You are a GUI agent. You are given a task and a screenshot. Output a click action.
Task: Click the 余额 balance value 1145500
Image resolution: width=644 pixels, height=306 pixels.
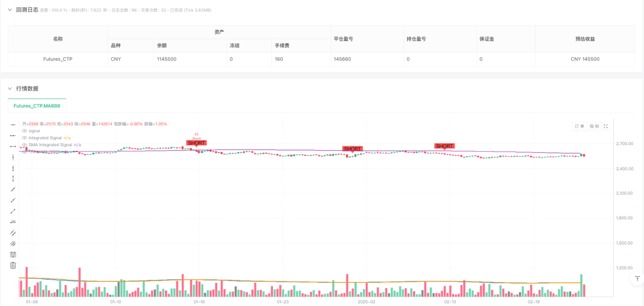(166, 59)
